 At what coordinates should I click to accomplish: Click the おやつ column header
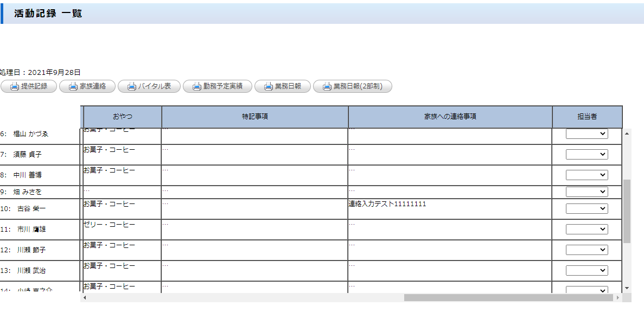tap(122, 117)
